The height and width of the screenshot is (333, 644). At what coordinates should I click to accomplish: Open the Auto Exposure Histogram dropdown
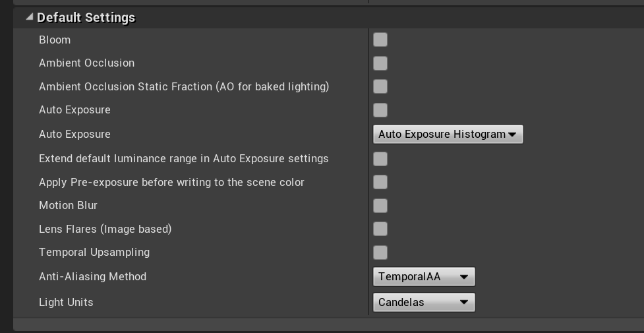tap(448, 135)
